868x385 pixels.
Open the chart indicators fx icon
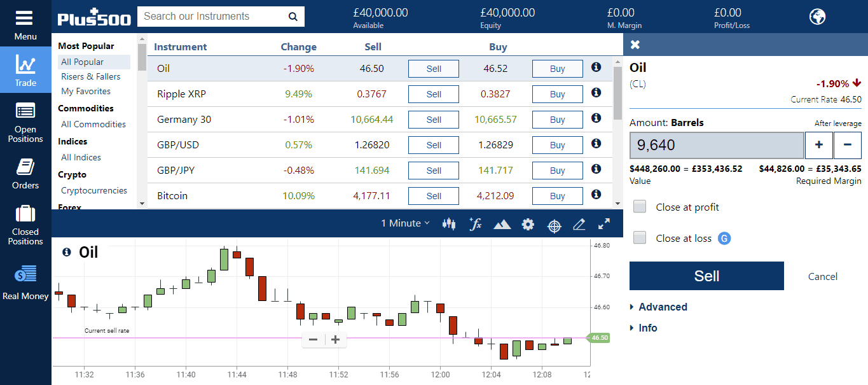[475, 223]
